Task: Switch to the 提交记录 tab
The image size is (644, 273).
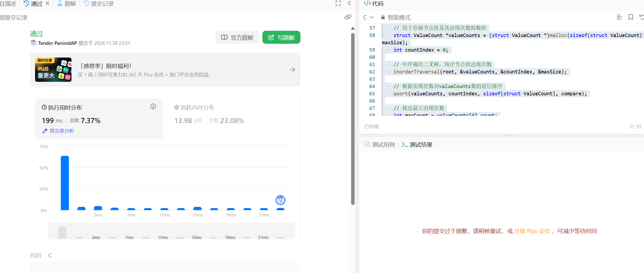Action: [x=99, y=4]
